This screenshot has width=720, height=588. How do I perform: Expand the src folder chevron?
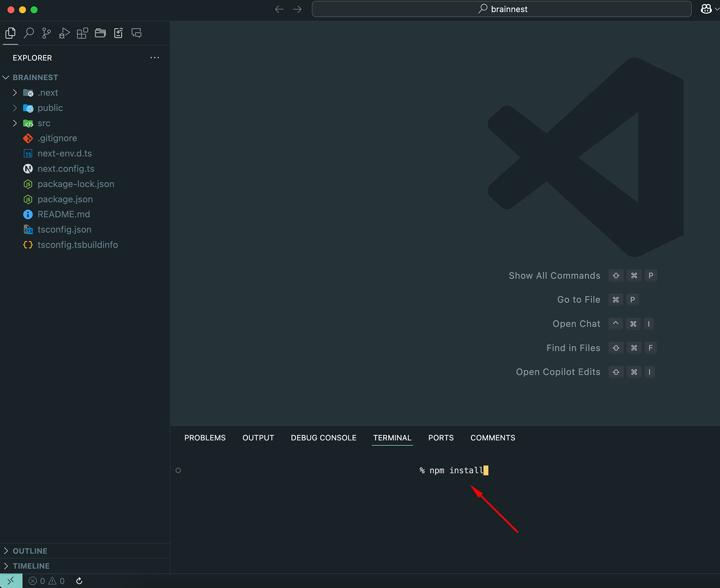point(15,123)
